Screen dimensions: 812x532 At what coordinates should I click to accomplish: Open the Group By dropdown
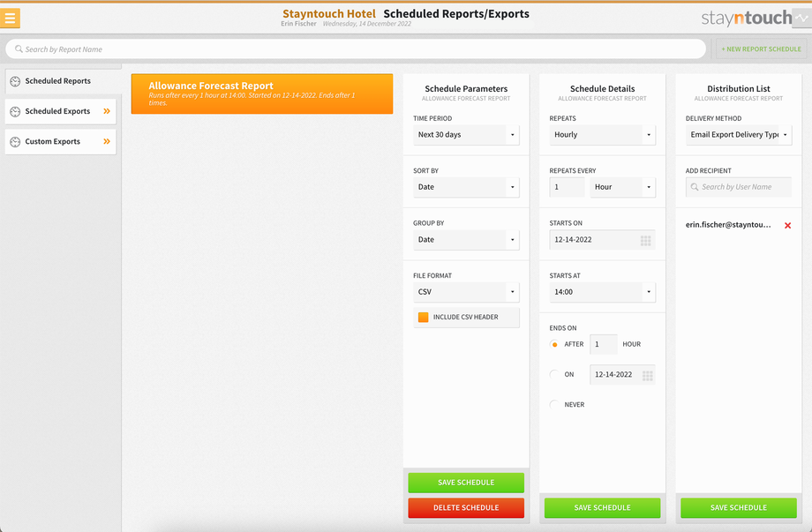coord(466,240)
